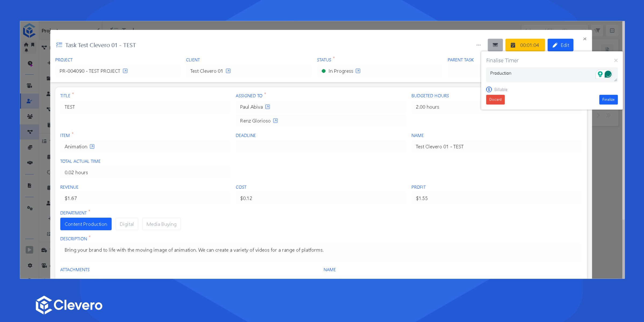Open the Animation item link icon
Image resolution: width=644 pixels, height=322 pixels.
pyautogui.click(x=92, y=147)
